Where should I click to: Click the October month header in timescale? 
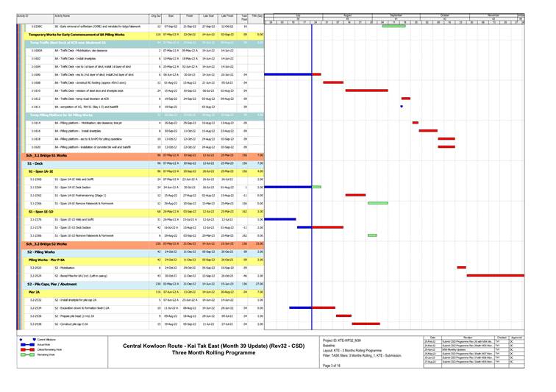tap(444, 14)
